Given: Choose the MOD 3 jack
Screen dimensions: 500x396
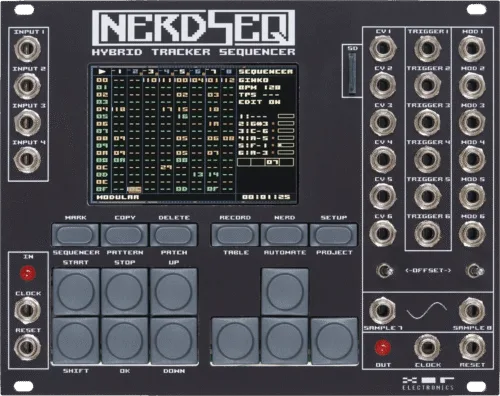Looking at the screenshot, I should 472,122.
